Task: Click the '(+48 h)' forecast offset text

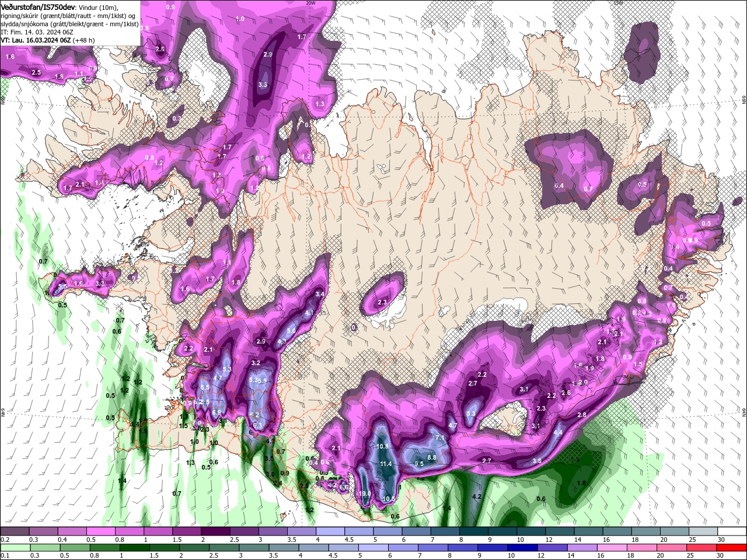Action: tap(84, 40)
